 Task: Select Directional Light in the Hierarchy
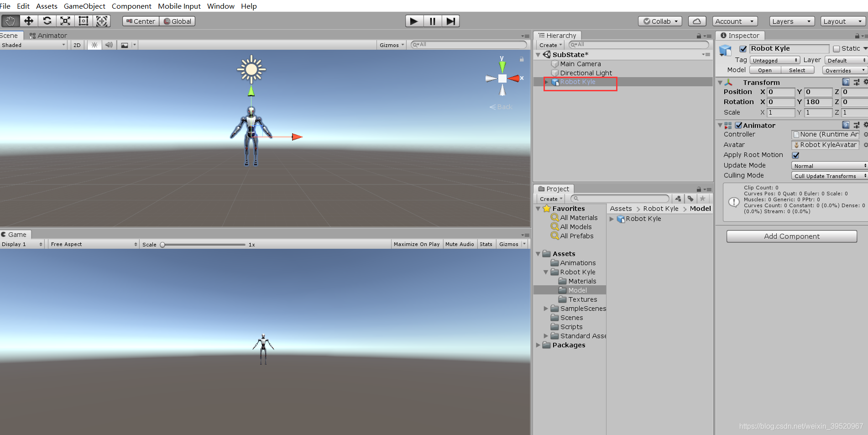[586, 73]
